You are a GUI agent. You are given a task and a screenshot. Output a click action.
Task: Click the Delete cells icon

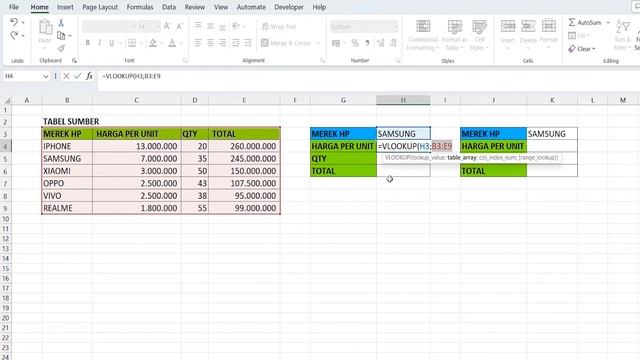click(x=528, y=26)
